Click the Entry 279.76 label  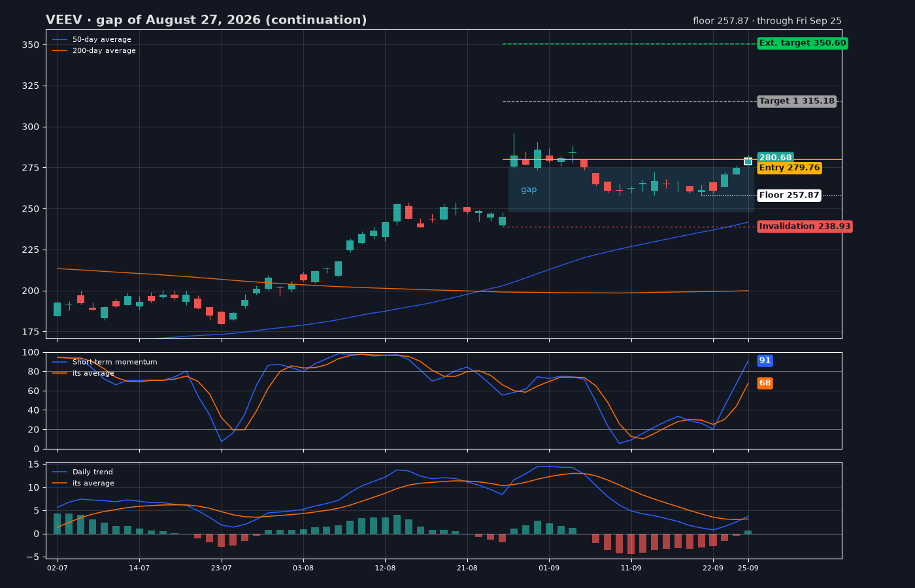point(790,168)
